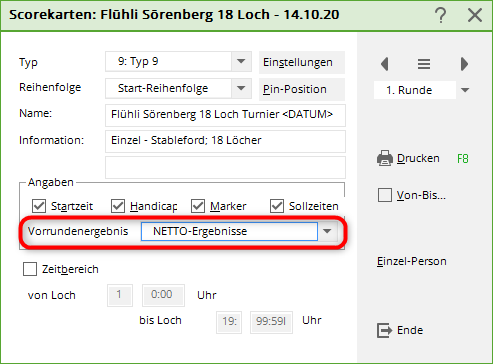Screen dimensions: 493x364
Task: Enable the Zeitbereich checkbox
Action: [x=30, y=269]
